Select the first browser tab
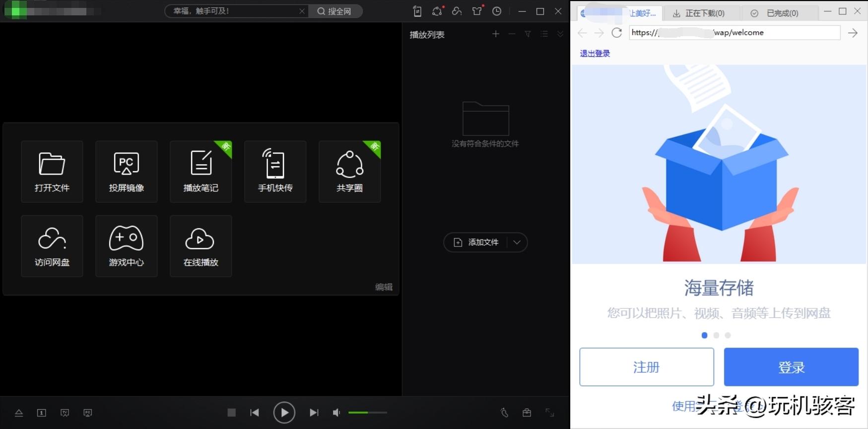 618,13
